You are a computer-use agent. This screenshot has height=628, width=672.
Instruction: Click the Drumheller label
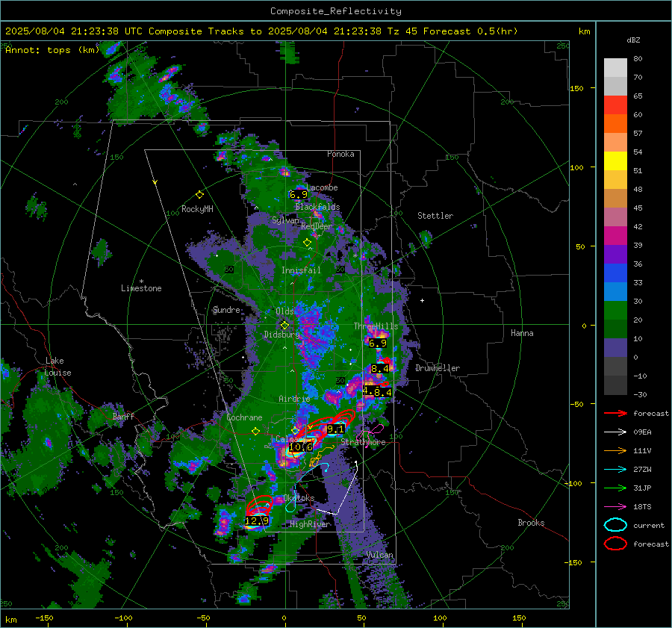click(438, 368)
